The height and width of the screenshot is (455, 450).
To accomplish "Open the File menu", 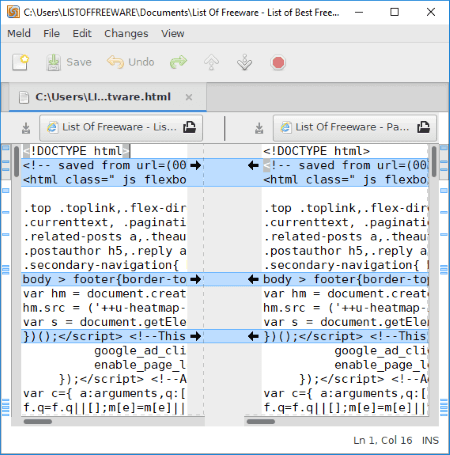I will coord(51,33).
